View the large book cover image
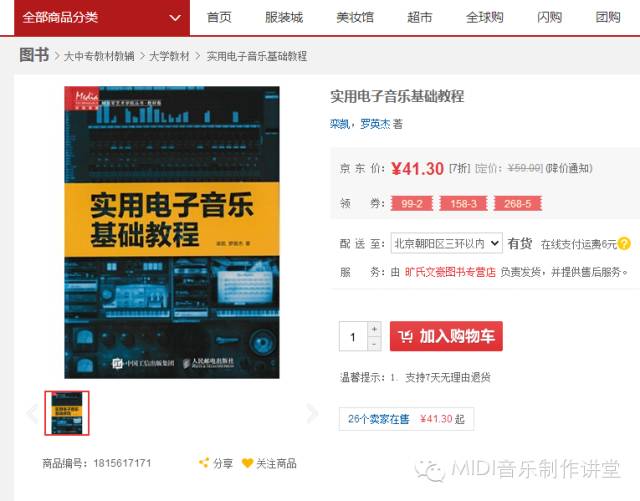This screenshot has height=501, width=640. point(172,232)
